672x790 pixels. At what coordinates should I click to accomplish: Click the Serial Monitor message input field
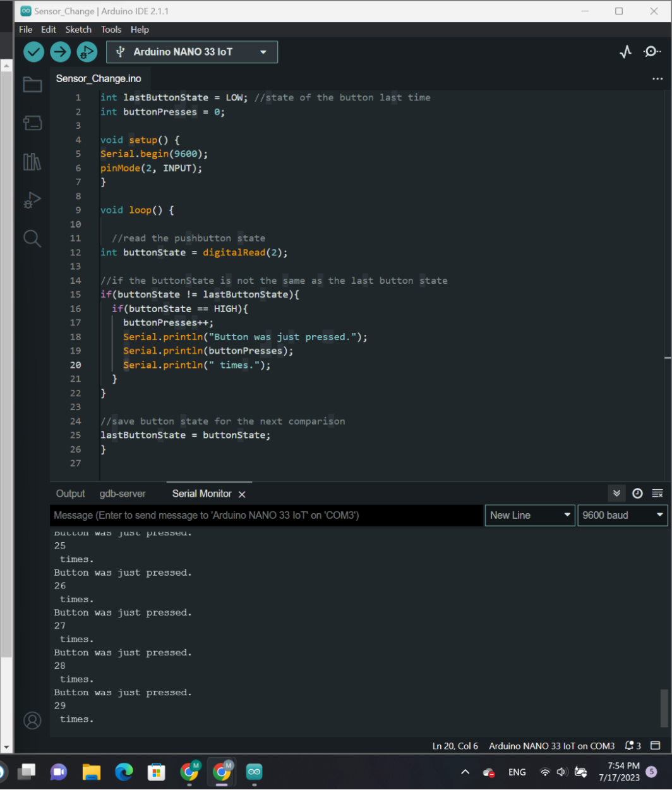tap(267, 515)
